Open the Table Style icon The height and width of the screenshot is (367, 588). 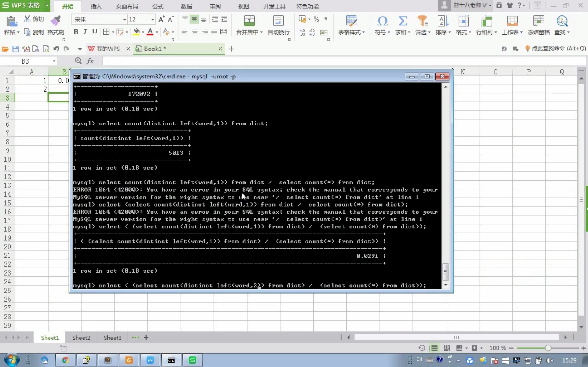point(351,21)
